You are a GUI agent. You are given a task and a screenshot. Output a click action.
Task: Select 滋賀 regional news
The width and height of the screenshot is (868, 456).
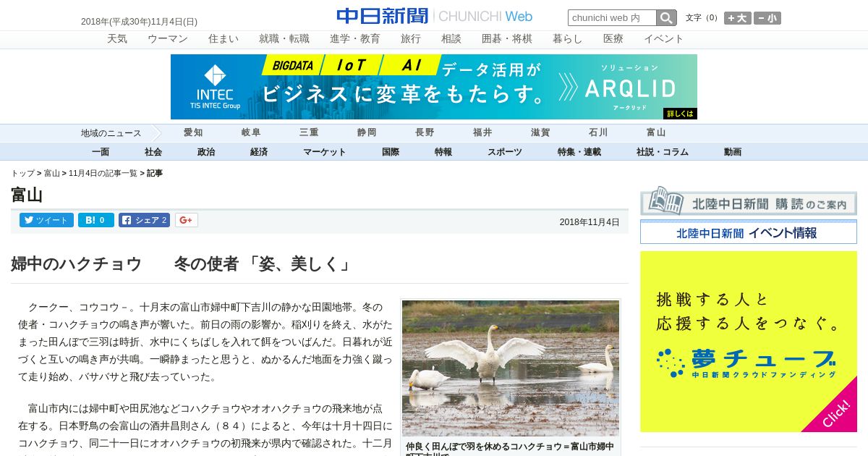pos(540,132)
